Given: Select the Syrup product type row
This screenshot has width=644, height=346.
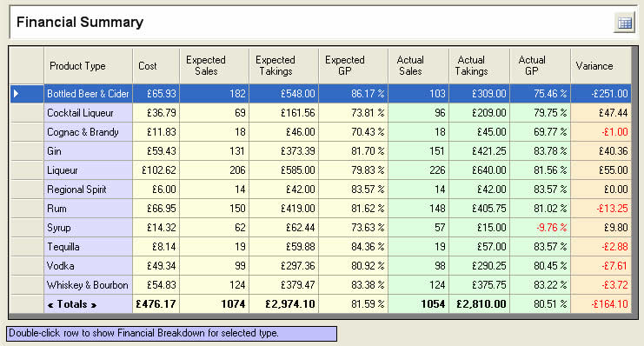Looking at the screenshot, I should tap(89, 228).
